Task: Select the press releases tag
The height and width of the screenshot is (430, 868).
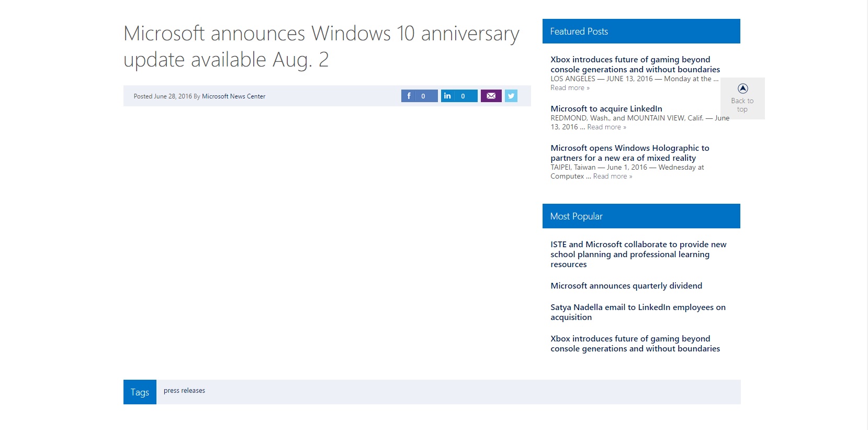Action: 184,391
